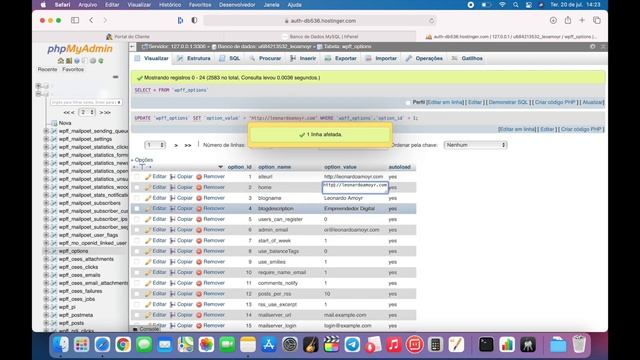Click Copiar icon in the blogname row
640x360 pixels.
coord(173,198)
